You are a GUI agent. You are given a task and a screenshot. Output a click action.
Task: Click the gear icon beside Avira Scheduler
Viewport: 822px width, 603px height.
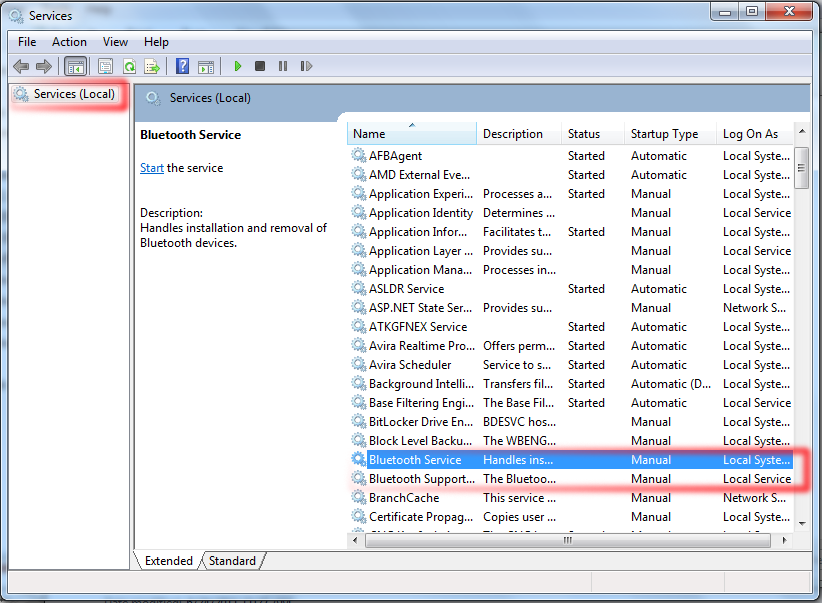pos(359,364)
